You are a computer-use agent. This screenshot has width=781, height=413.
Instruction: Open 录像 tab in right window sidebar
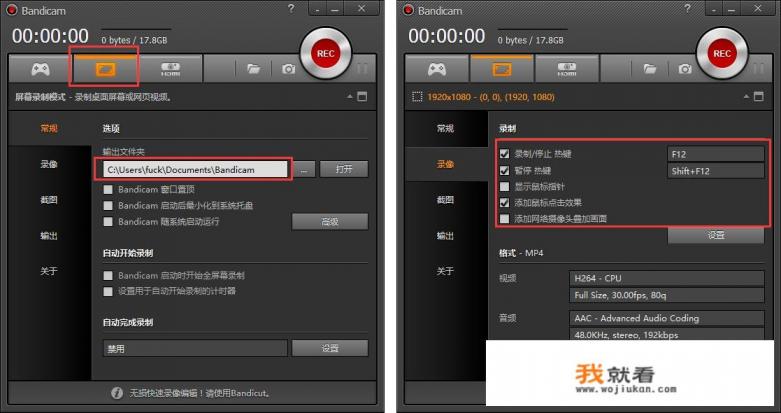point(446,164)
